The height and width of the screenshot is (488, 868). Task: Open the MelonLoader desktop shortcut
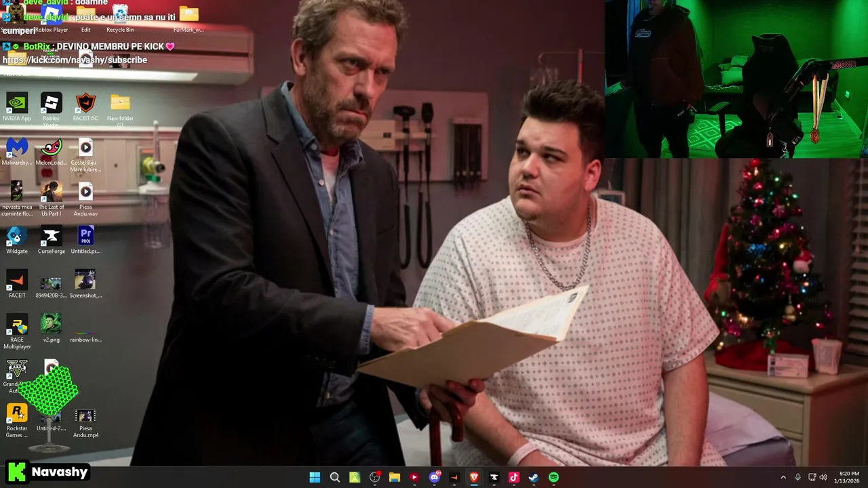(51, 151)
